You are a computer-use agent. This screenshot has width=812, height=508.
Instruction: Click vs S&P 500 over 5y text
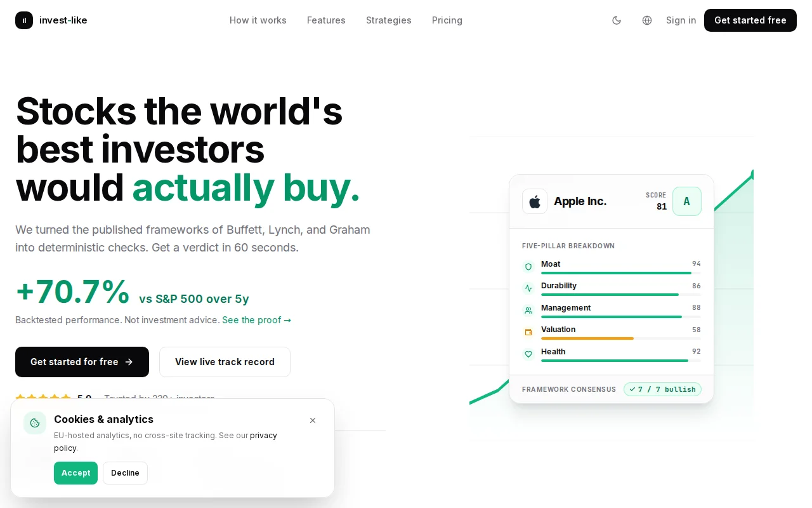click(194, 299)
